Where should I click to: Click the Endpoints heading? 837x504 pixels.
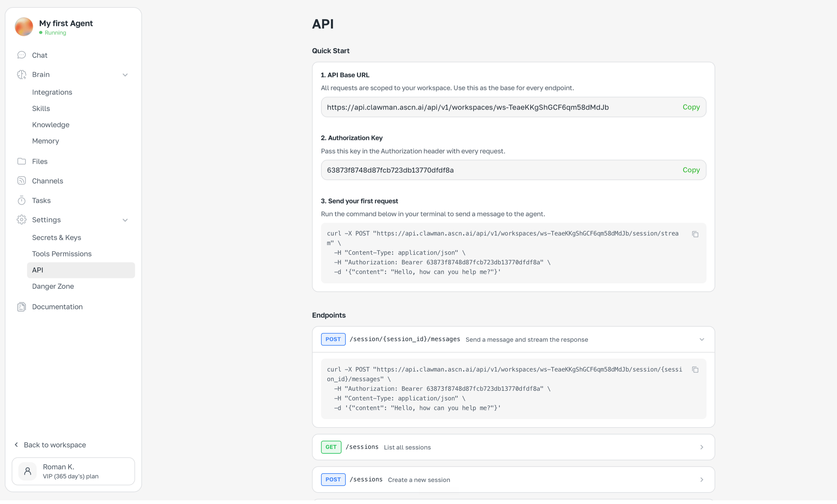tap(329, 315)
